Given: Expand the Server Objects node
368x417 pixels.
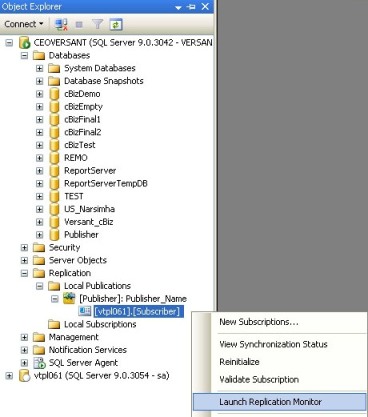Looking at the screenshot, I should (24, 260).
